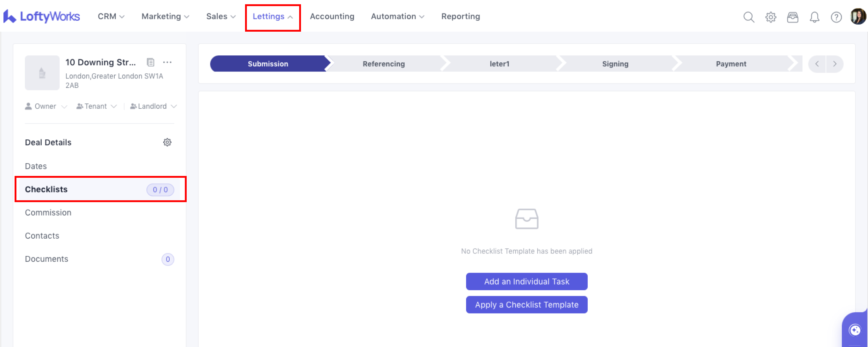The image size is (868, 347).
Task: Open the search magnifier icon
Action: coord(749,17)
